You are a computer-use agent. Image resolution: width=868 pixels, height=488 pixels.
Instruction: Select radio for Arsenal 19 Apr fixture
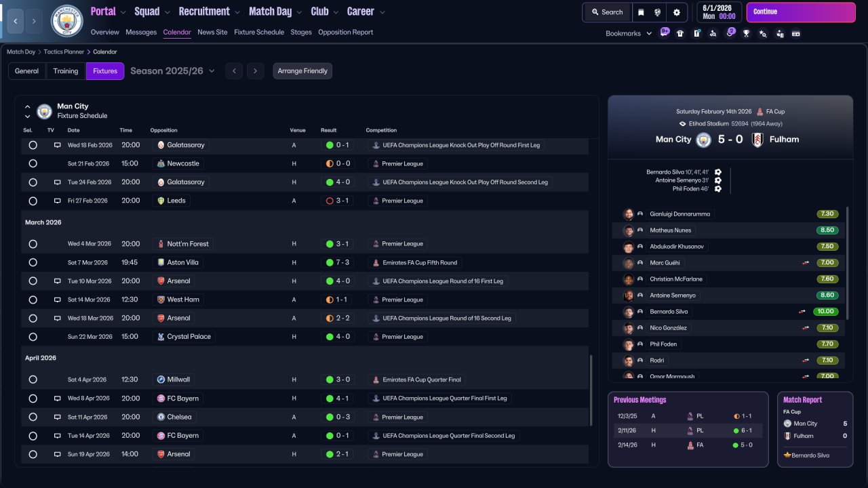33,454
